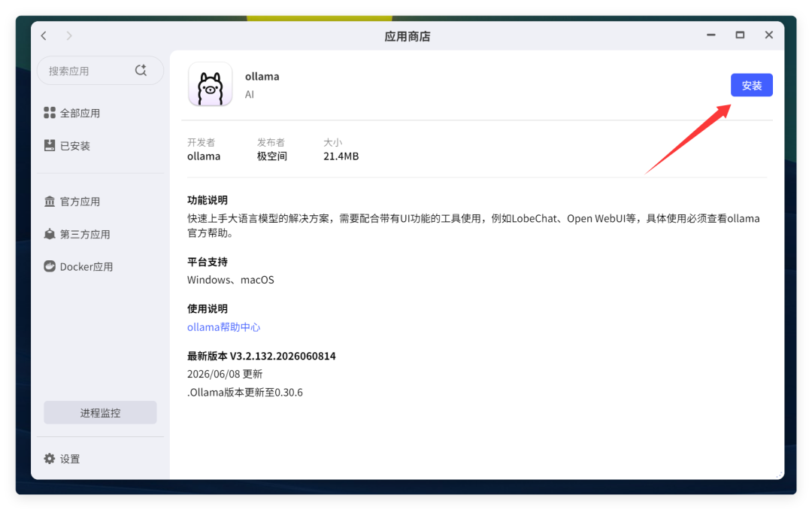Click .Ollama版本更新至0.30.6 changelog line
Screen dimensions: 812x510
point(245,393)
